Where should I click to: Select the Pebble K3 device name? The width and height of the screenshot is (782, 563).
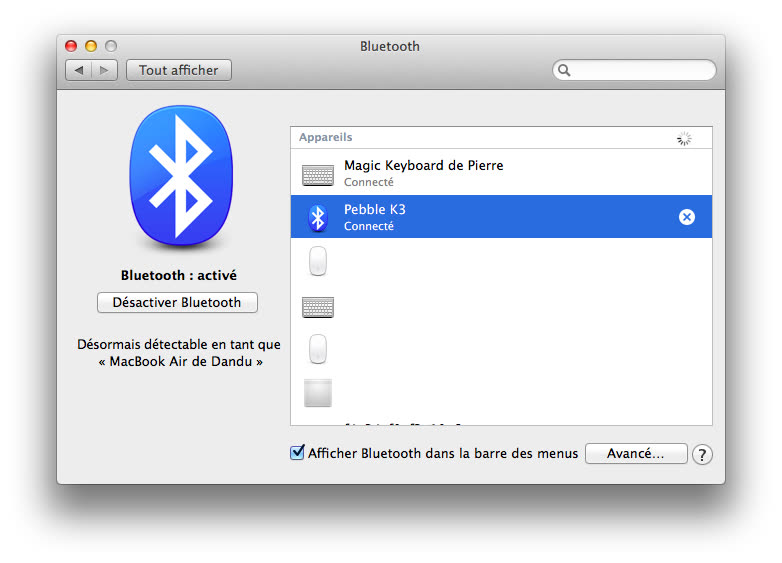[x=375, y=210]
